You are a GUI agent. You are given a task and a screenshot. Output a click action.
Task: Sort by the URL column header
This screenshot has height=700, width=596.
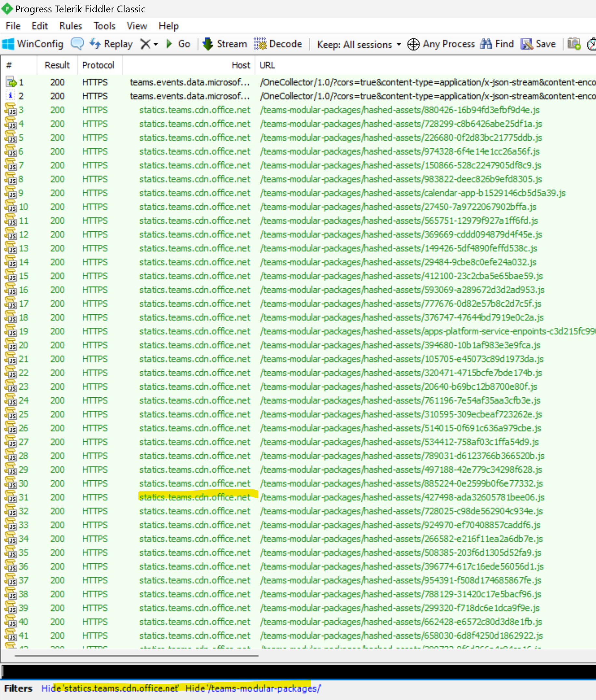point(426,65)
